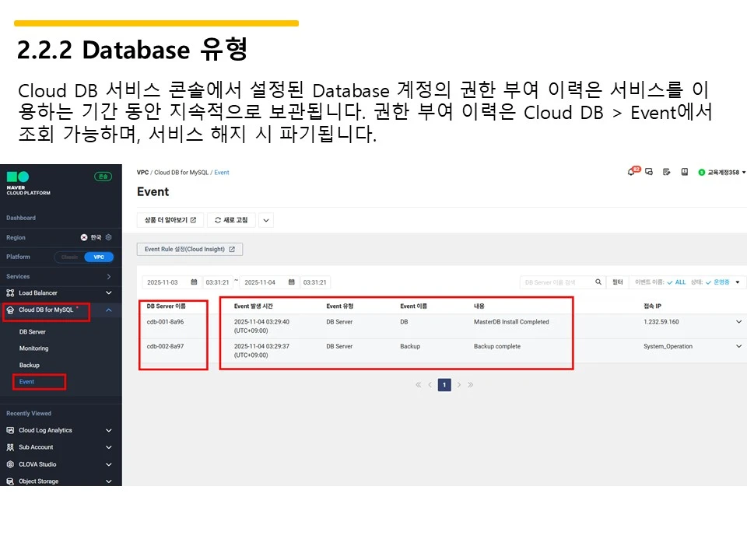The height and width of the screenshot is (560, 747).
Task: Click the previous page arrow
Action: [430, 385]
